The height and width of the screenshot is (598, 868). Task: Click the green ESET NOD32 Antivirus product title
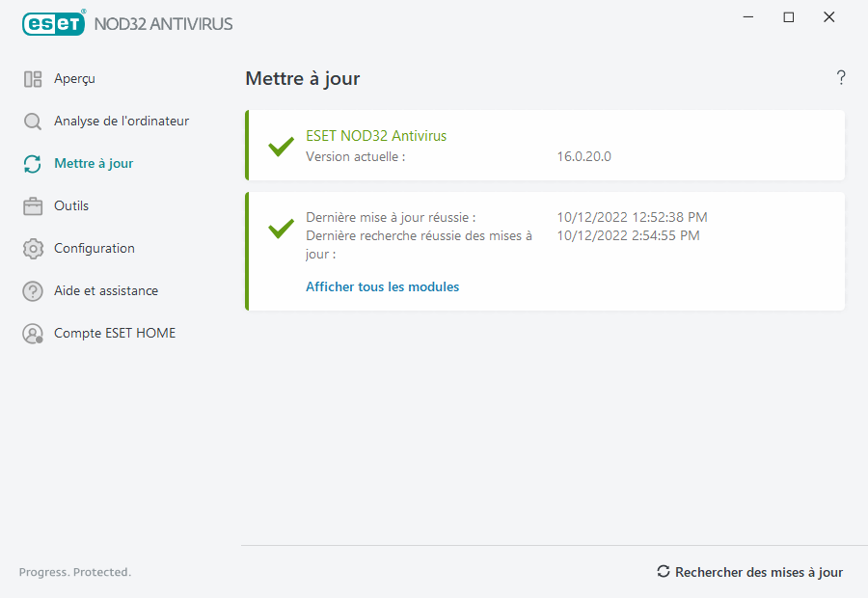point(376,136)
